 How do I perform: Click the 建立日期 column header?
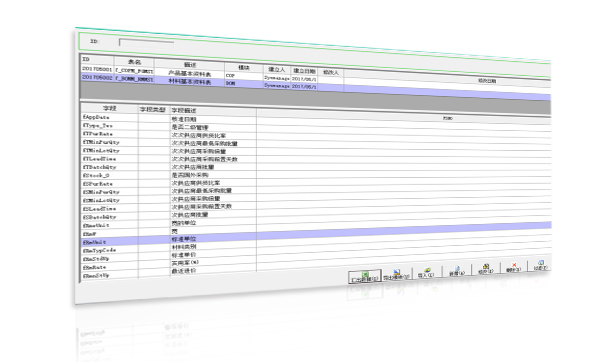(x=304, y=71)
